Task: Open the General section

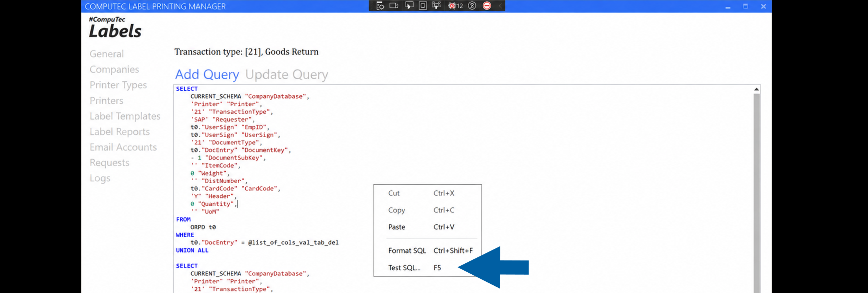Action: click(106, 54)
